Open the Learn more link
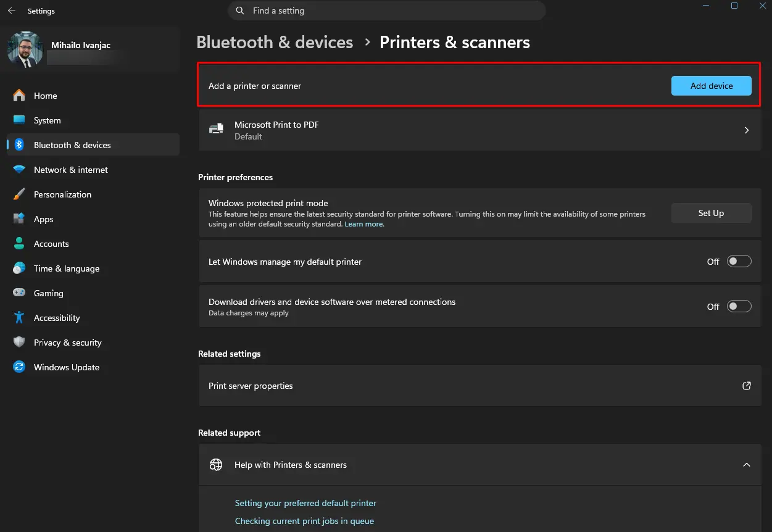Screen dimensions: 772x532 click(x=363, y=223)
